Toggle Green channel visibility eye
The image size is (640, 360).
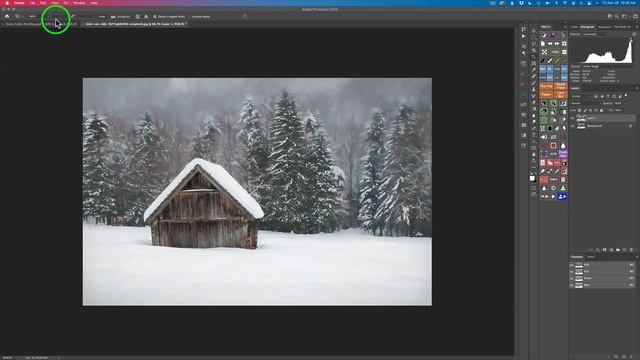click(x=571, y=278)
